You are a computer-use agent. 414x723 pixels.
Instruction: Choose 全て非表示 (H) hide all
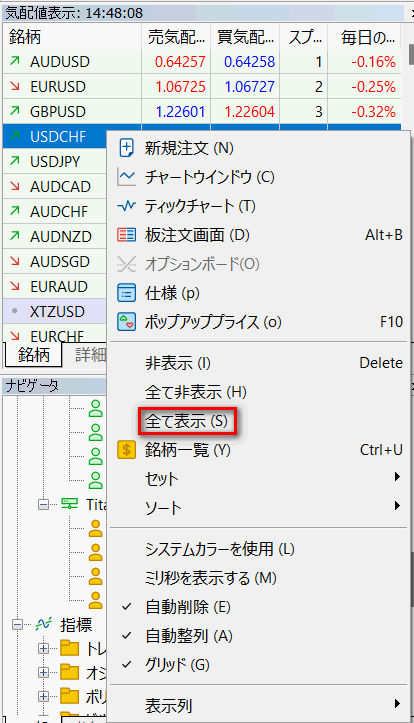195,392
